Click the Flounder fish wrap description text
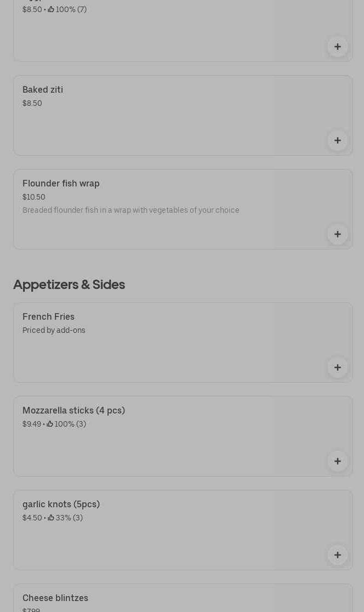Image resolution: width=364 pixels, height=612 pixels. 130,210
